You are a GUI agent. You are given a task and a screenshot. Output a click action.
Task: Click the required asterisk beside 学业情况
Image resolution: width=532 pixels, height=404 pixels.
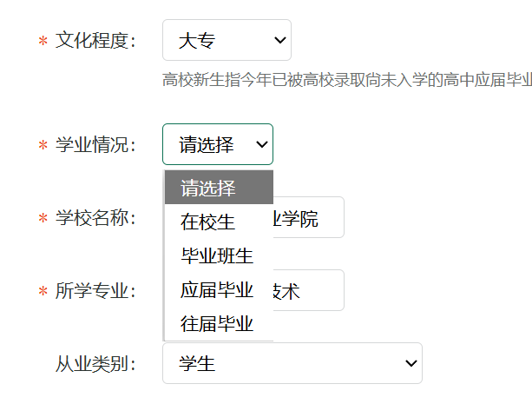[x=42, y=146]
